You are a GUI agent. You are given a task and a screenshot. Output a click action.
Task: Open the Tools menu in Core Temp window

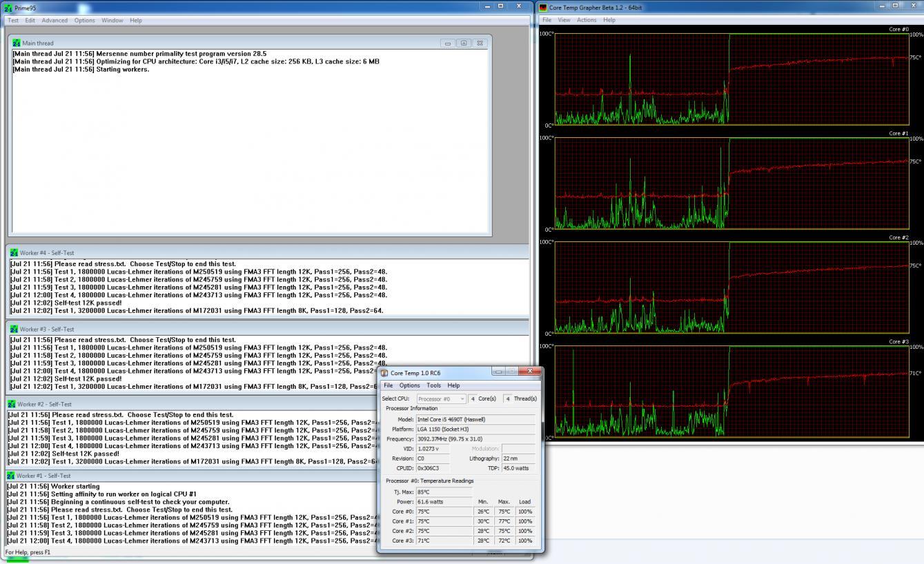tap(433, 385)
